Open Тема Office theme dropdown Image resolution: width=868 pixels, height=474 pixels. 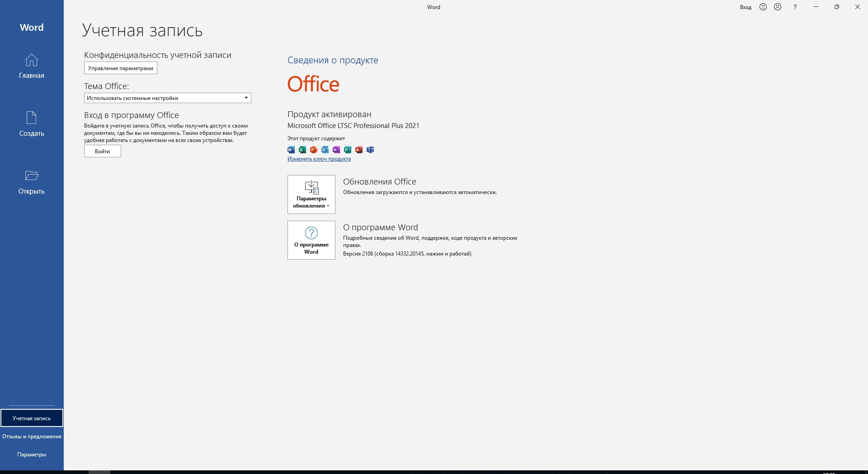[x=168, y=98]
